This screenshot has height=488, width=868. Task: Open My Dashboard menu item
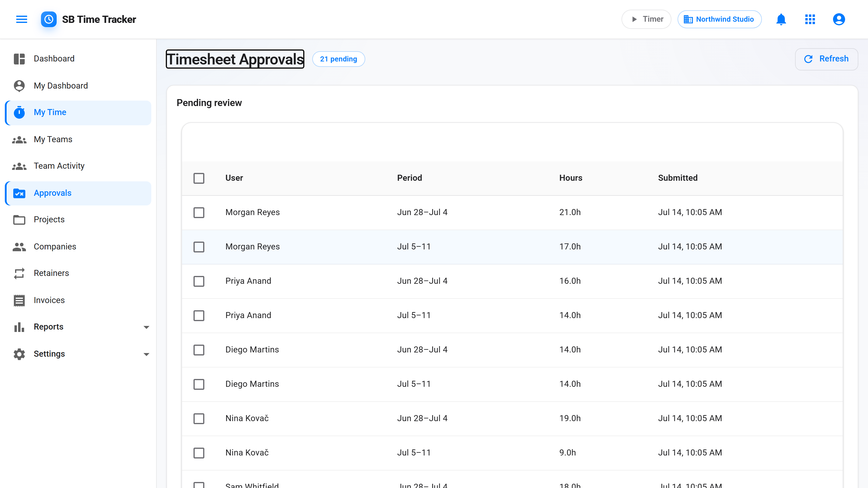(x=78, y=86)
